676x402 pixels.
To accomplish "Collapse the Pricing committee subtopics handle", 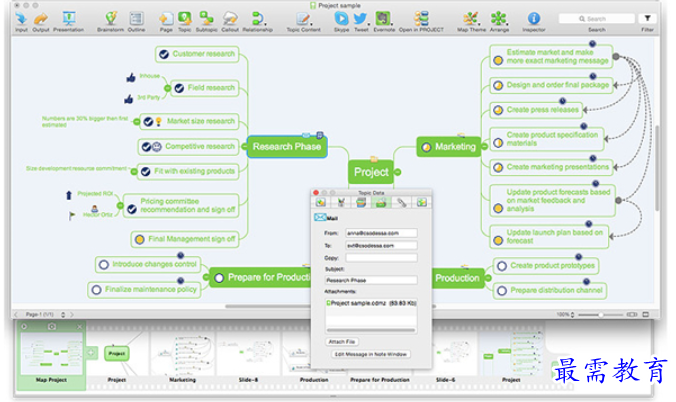I will point(120,206).
